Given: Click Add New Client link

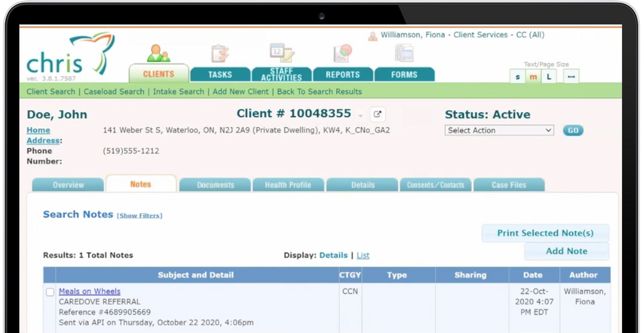Looking at the screenshot, I should click(x=241, y=92).
